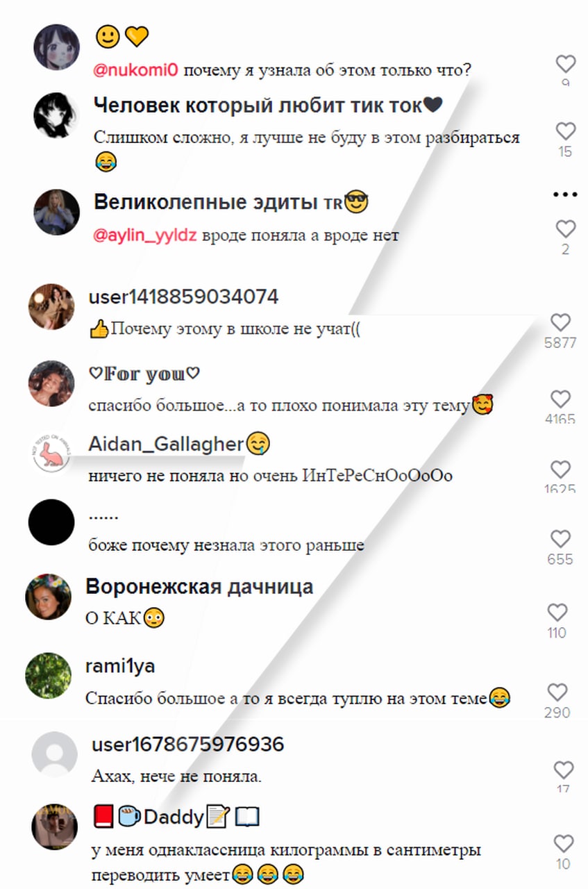
Task: Open the Воронежская дачница username
Action: coord(199,587)
